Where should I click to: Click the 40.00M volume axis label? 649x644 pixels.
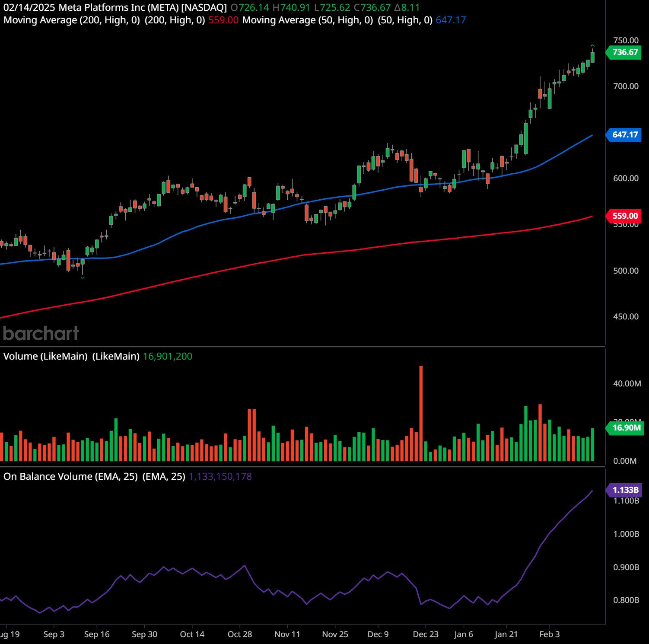coord(627,383)
